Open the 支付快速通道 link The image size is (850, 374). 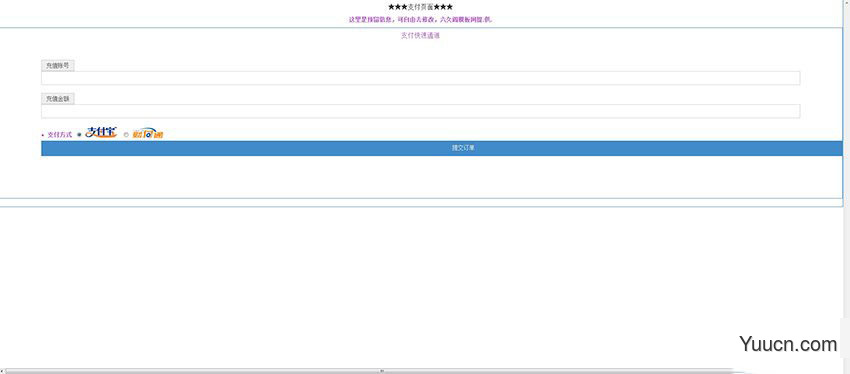(x=420, y=36)
